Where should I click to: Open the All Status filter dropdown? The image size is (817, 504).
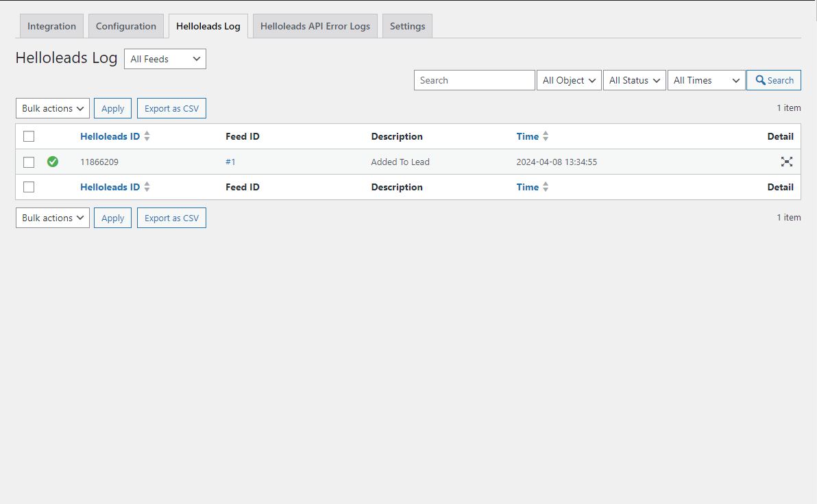tap(635, 80)
